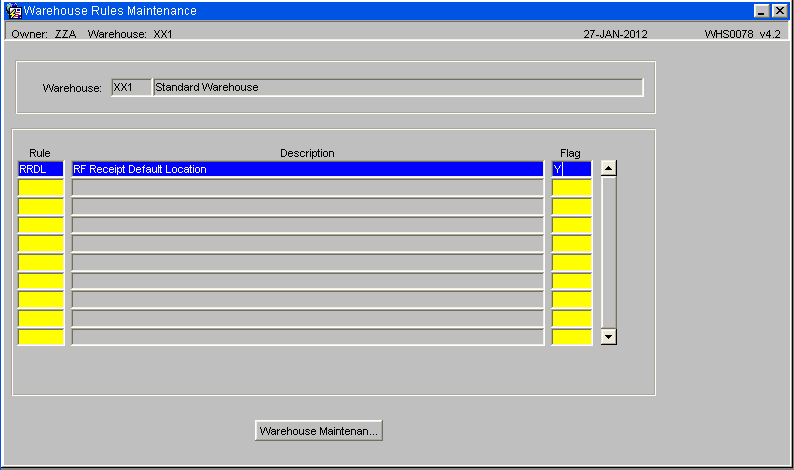Click the Rule column header
This screenshot has width=794, height=470.
coord(39,153)
